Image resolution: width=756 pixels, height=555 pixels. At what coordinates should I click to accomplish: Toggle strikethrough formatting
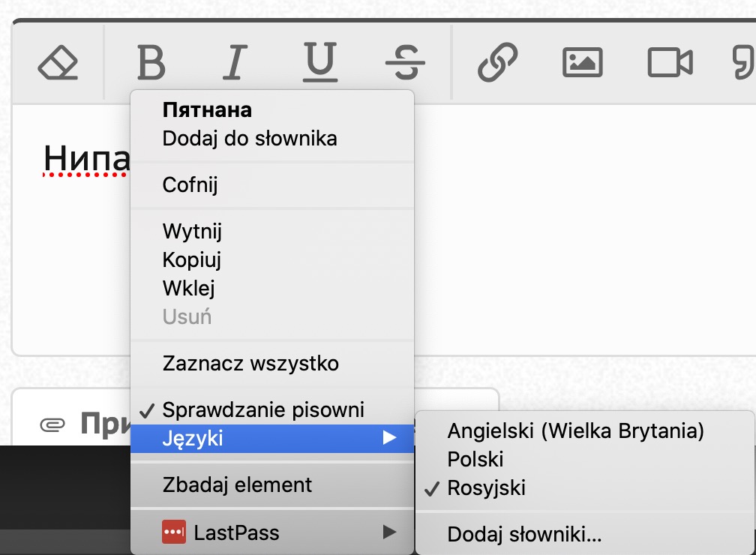[x=405, y=62]
